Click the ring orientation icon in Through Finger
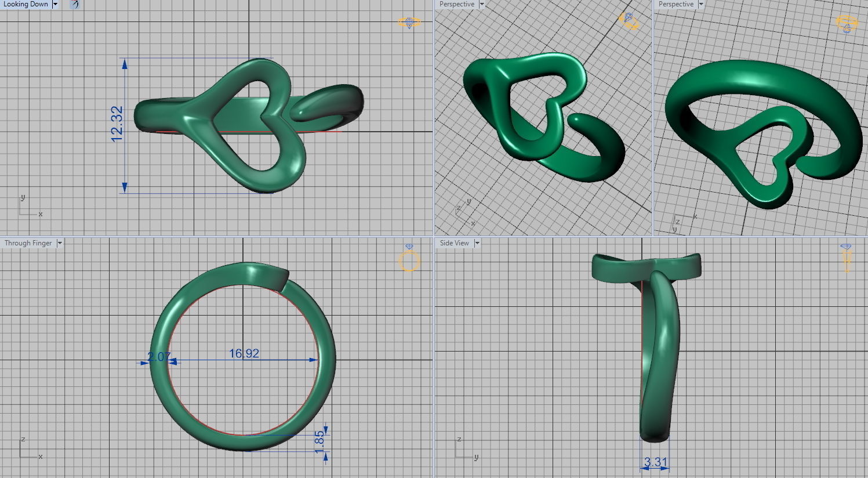 click(x=409, y=258)
